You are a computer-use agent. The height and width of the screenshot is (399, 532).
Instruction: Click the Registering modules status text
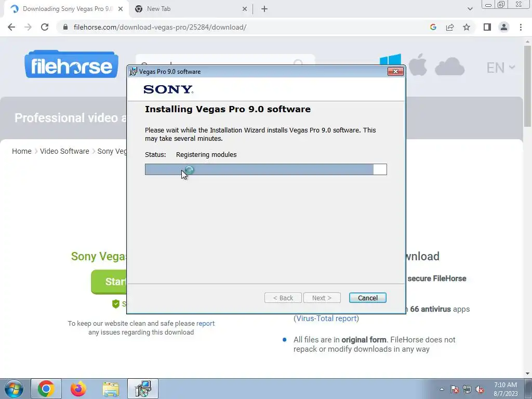pos(206,155)
